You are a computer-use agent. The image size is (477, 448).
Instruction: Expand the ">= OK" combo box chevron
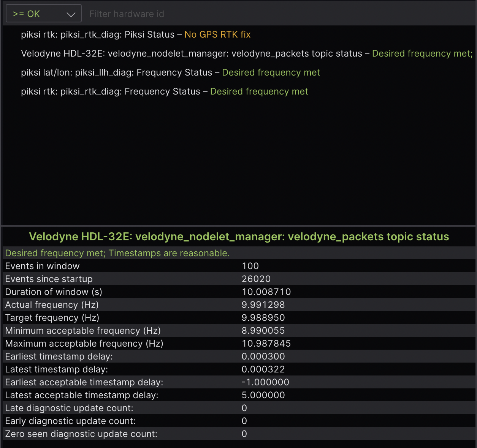71,13
